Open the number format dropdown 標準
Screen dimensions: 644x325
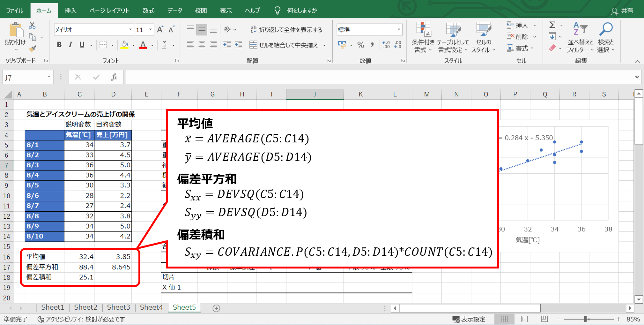click(x=399, y=30)
